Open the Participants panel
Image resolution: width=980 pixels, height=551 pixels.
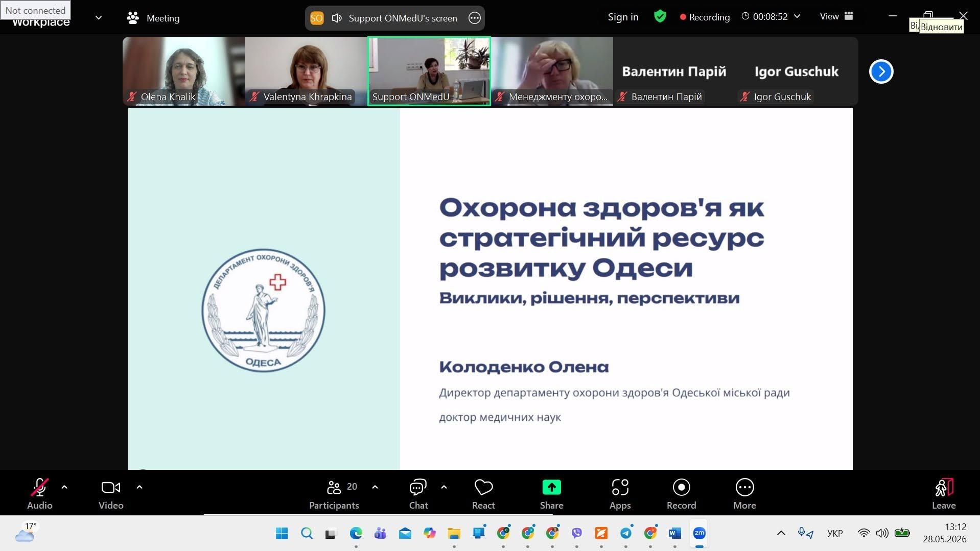pos(334,493)
